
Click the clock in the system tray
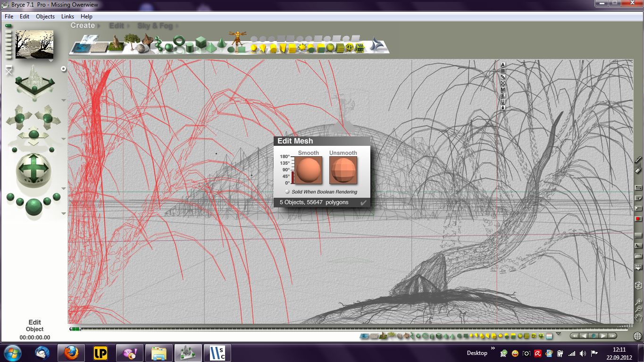[x=619, y=353]
